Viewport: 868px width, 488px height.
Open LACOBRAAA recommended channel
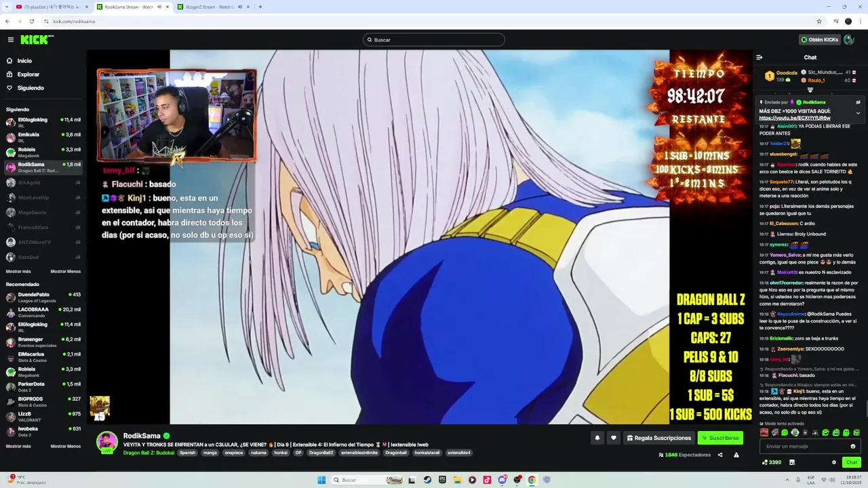pyautogui.click(x=43, y=312)
